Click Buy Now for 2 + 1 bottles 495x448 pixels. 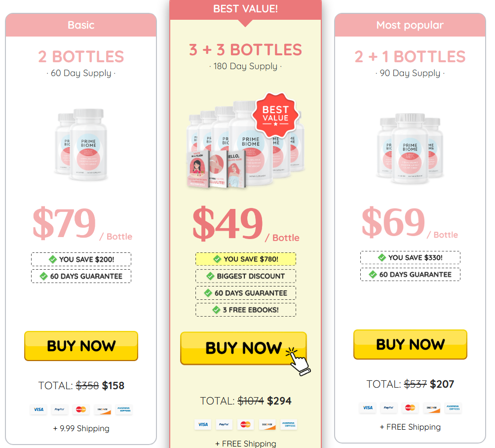[x=410, y=344]
